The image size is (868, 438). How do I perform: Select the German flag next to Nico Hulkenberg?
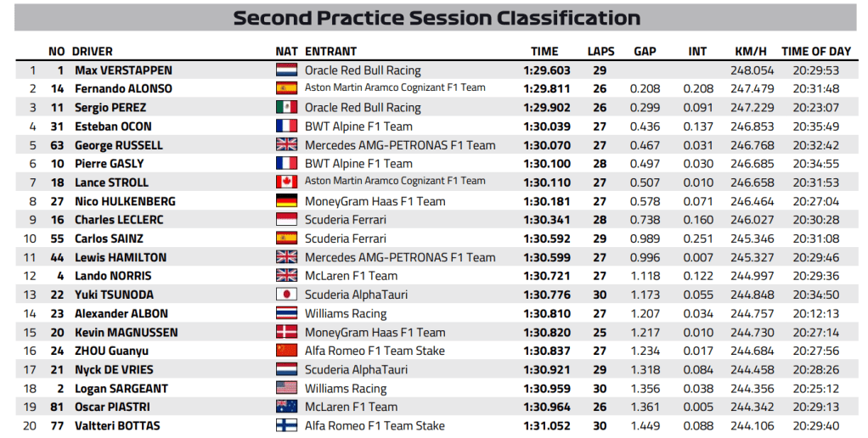(286, 201)
